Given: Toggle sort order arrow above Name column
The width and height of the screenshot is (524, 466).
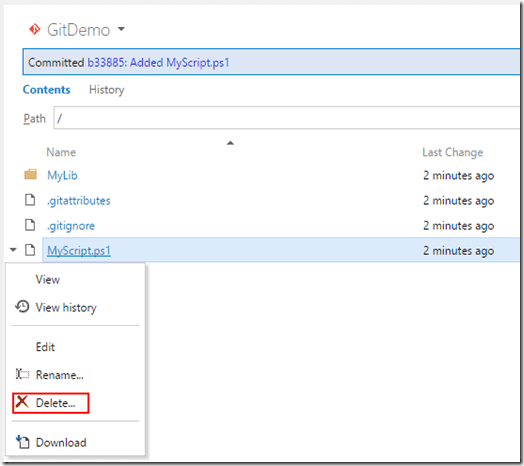Looking at the screenshot, I should [x=230, y=143].
